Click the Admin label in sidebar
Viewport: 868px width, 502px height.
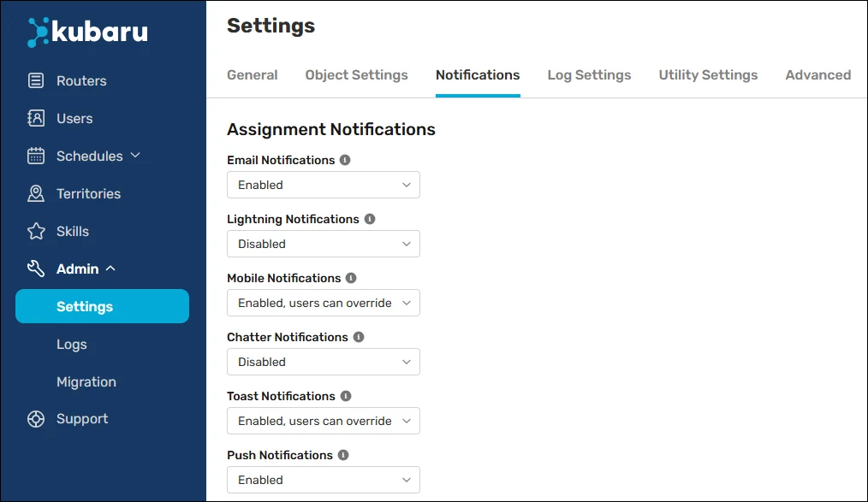point(78,269)
